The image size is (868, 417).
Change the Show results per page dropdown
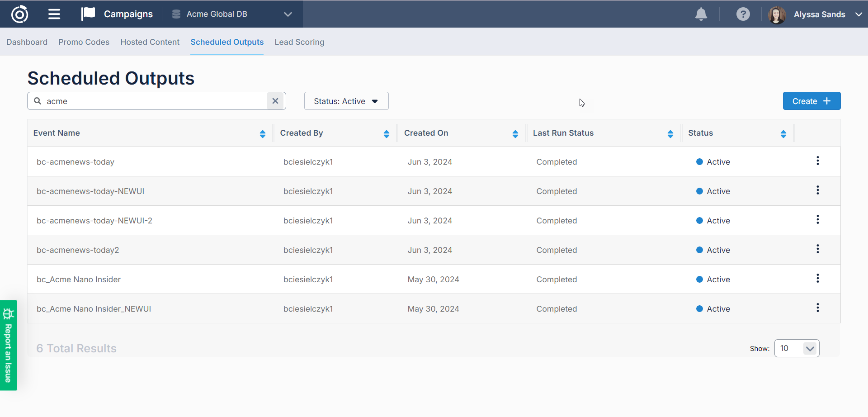tap(797, 348)
